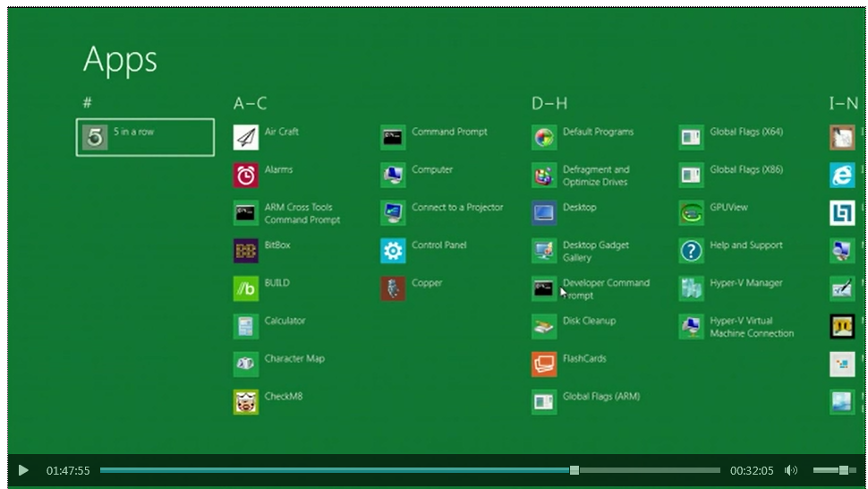
Task: Click the Copper label
Action: [x=427, y=283]
